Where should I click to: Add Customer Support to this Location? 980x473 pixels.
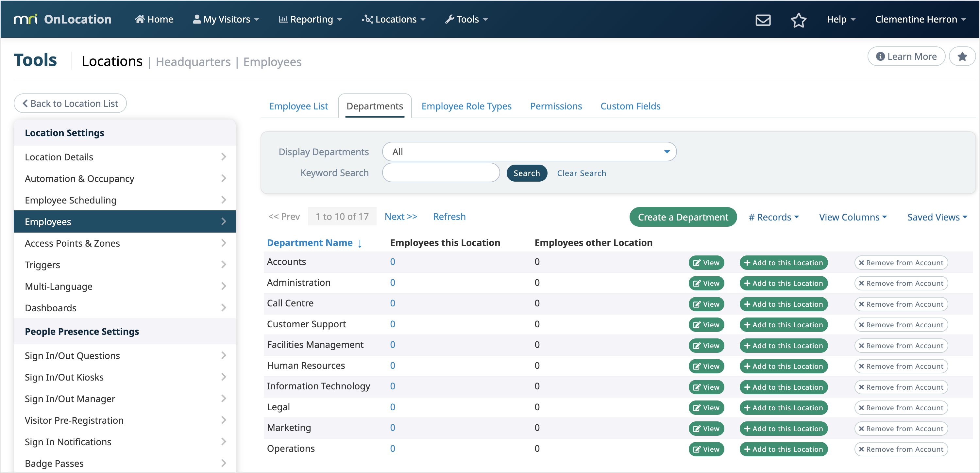[783, 325]
